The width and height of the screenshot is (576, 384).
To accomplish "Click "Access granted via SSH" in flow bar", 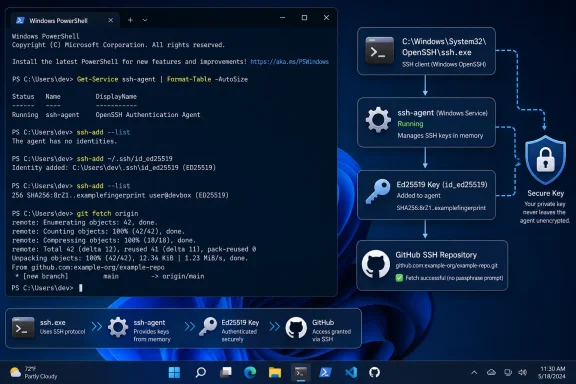I will [331, 335].
